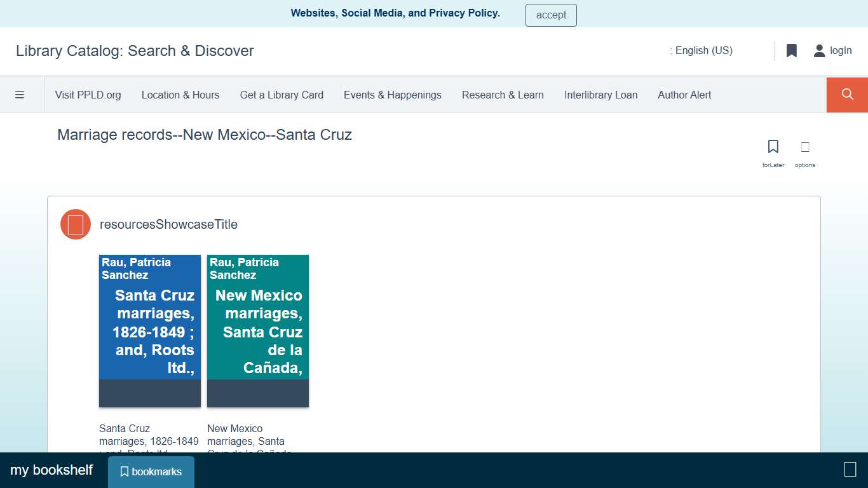The image size is (868, 488).
Task: Open the English (US) language selector
Action: (702, 50)
